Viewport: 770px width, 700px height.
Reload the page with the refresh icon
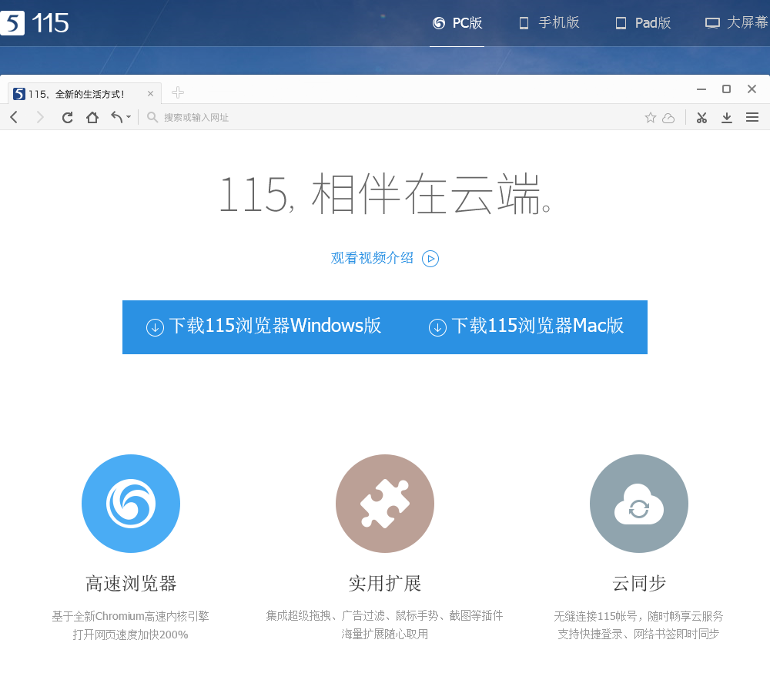pos(67,117)
